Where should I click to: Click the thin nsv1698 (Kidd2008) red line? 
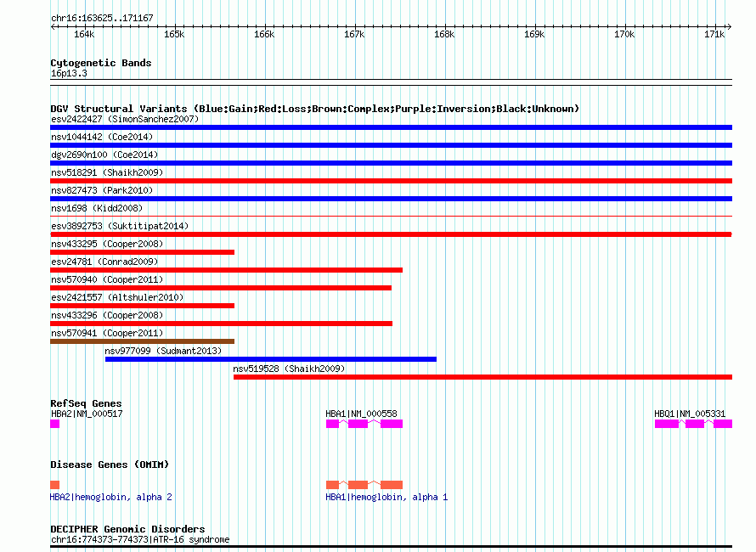(391, 216)
